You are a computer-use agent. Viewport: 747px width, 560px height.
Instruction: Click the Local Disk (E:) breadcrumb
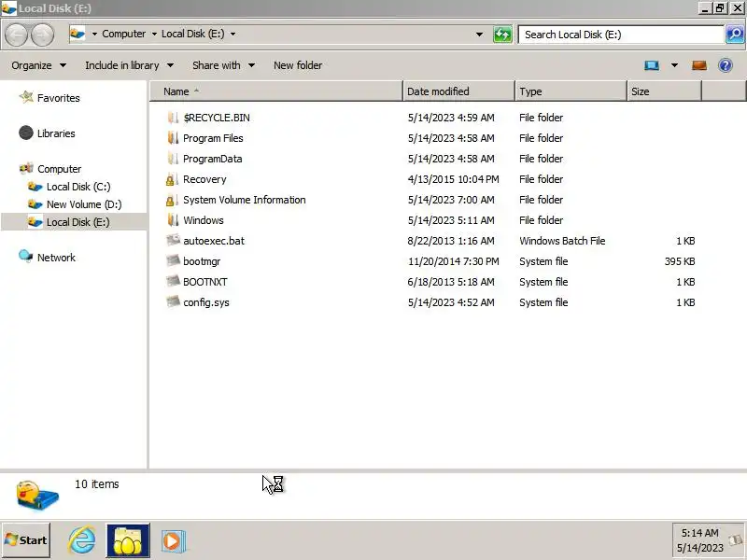point(193,34)
